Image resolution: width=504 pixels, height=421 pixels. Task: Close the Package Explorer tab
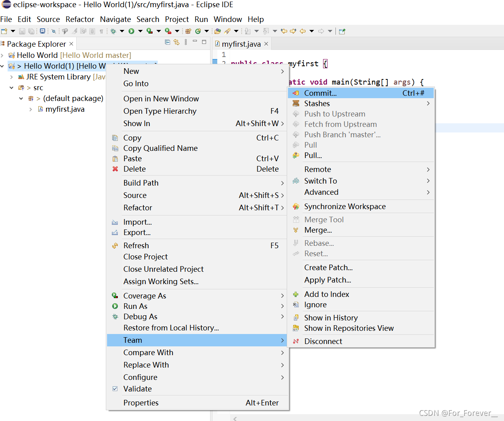71,44
